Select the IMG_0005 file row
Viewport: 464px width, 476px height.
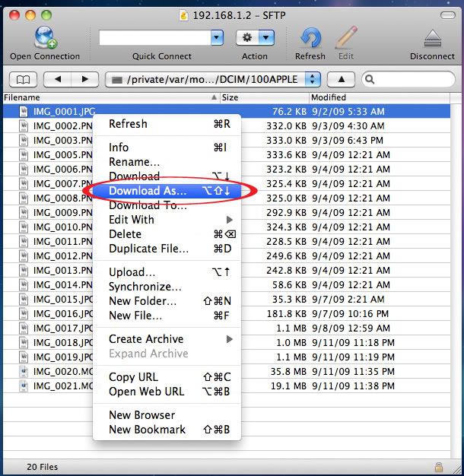tap(227, 155)
